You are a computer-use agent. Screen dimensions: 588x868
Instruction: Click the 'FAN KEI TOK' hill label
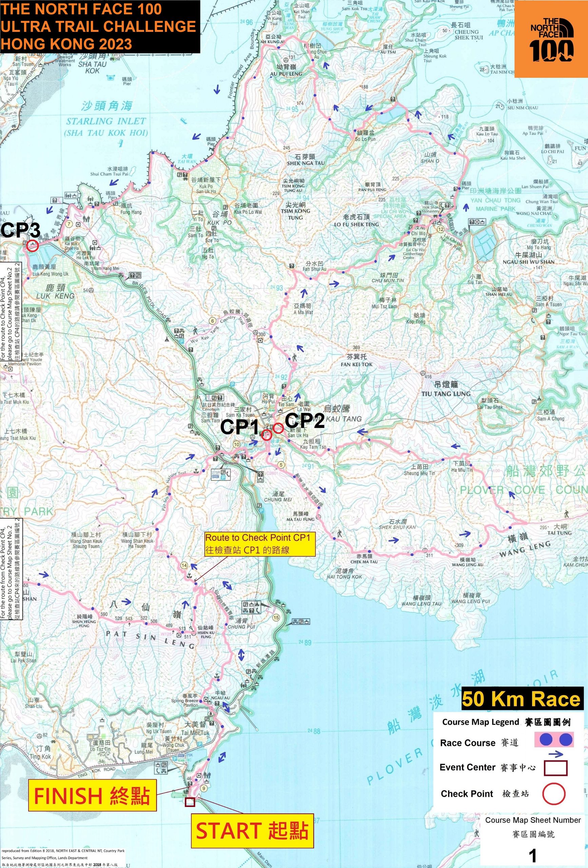click(356, 364)
